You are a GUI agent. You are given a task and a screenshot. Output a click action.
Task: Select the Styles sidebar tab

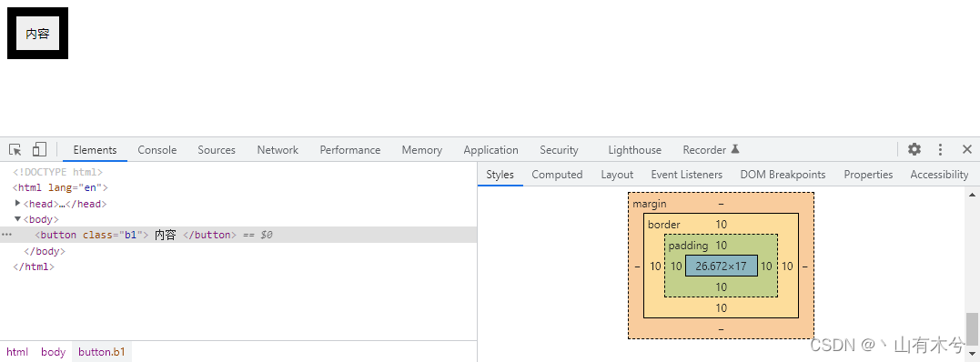(x=500, y=175)
